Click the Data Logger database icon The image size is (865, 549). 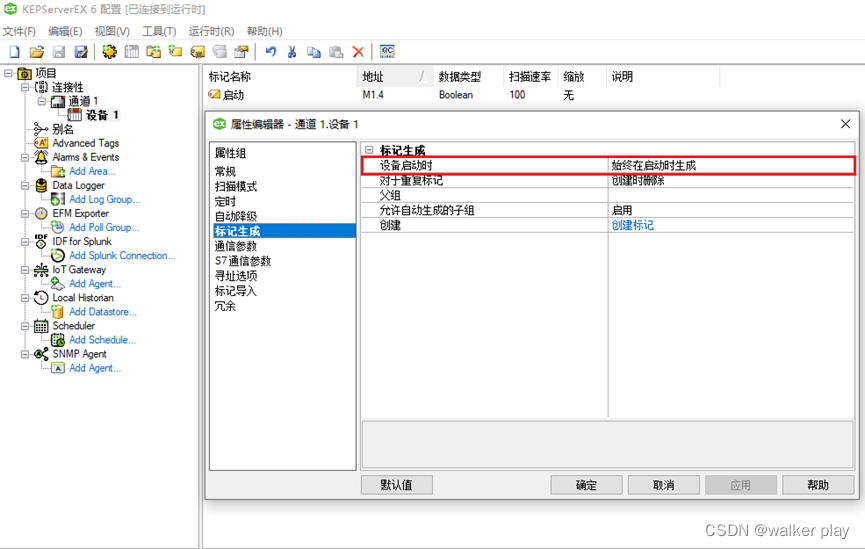point(41,185)
